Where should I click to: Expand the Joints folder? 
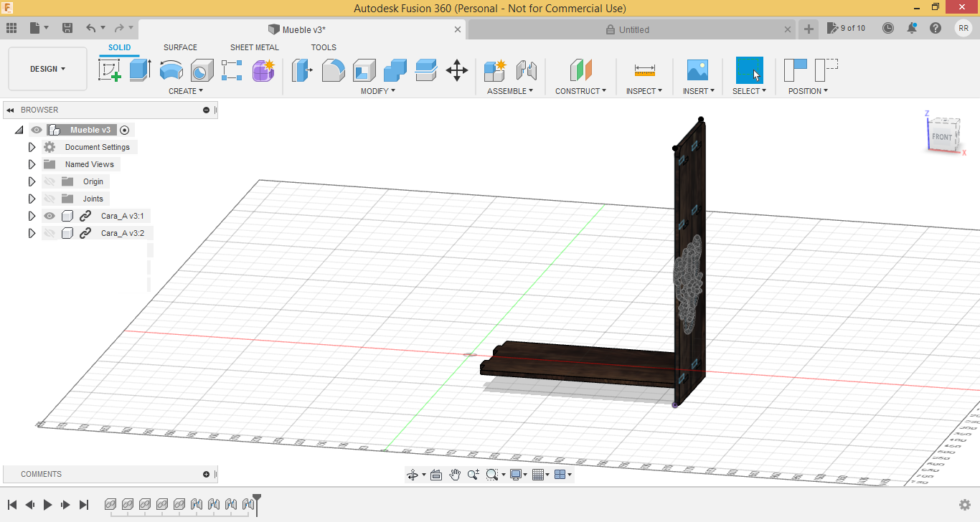coord(32,199)
